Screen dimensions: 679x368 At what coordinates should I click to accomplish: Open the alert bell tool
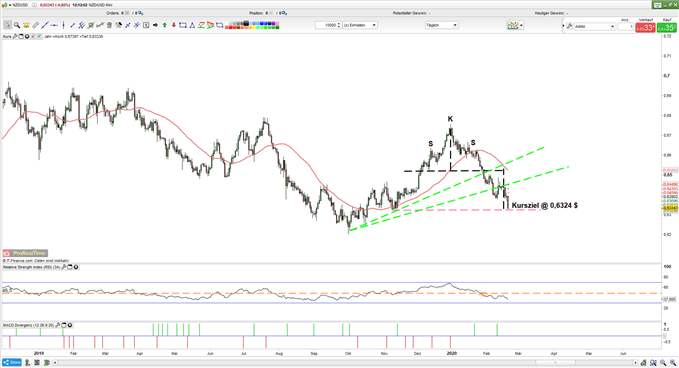pyautogui.click(x=26, y=25)
